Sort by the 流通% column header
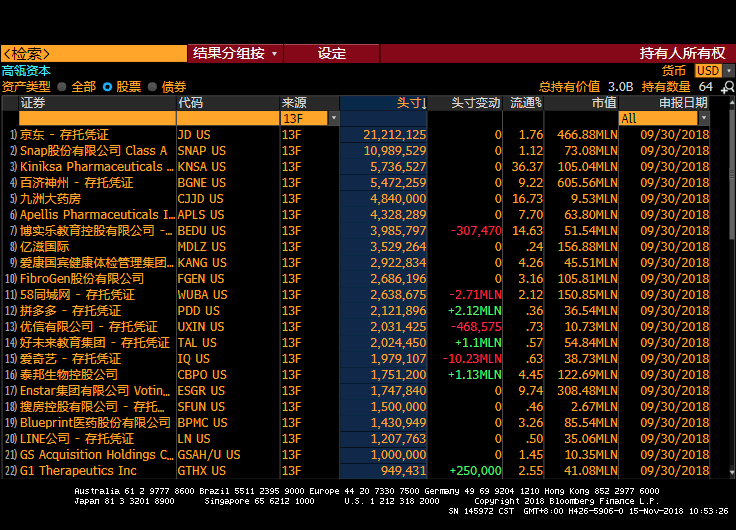This screenshot has width=736, height=530. coord(523,103)
